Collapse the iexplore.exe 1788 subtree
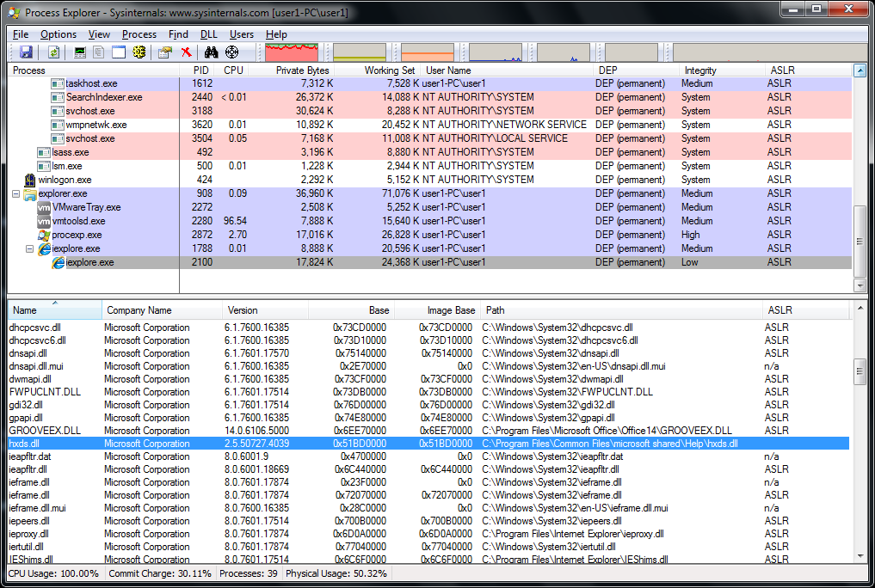The height and width of the screenshot is (588, 875). click(29, 249)
